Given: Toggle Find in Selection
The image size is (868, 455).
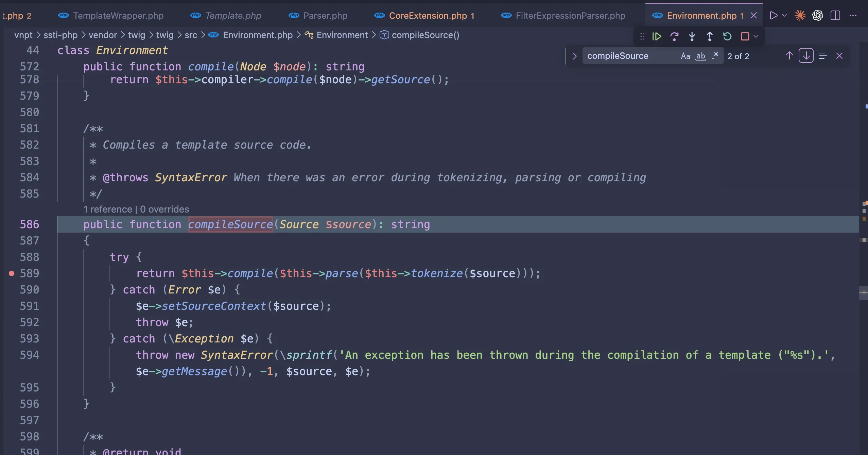Looking at the screenshot, I should [823, 56].
